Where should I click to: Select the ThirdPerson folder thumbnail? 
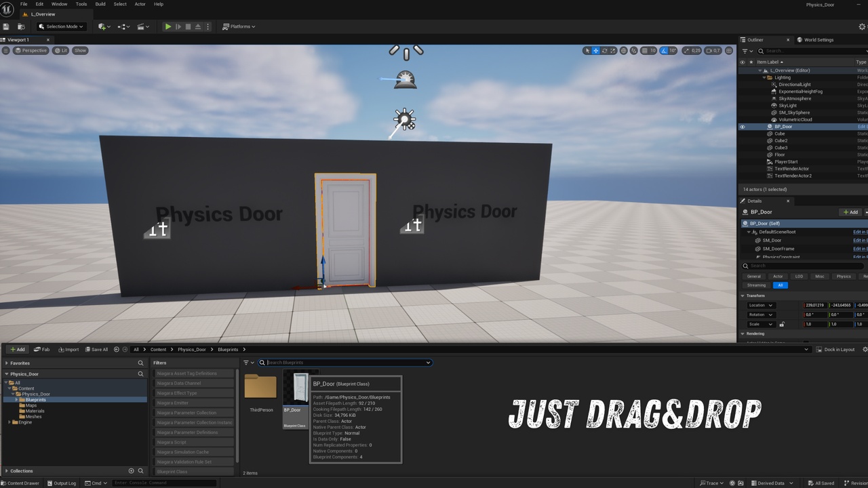(x=261, y=387)
